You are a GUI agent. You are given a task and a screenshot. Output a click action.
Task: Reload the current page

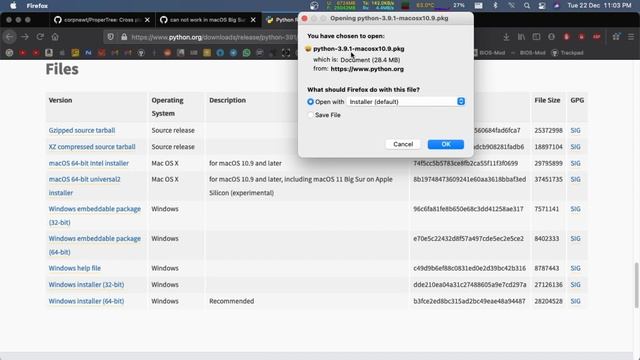pos(40,37)
